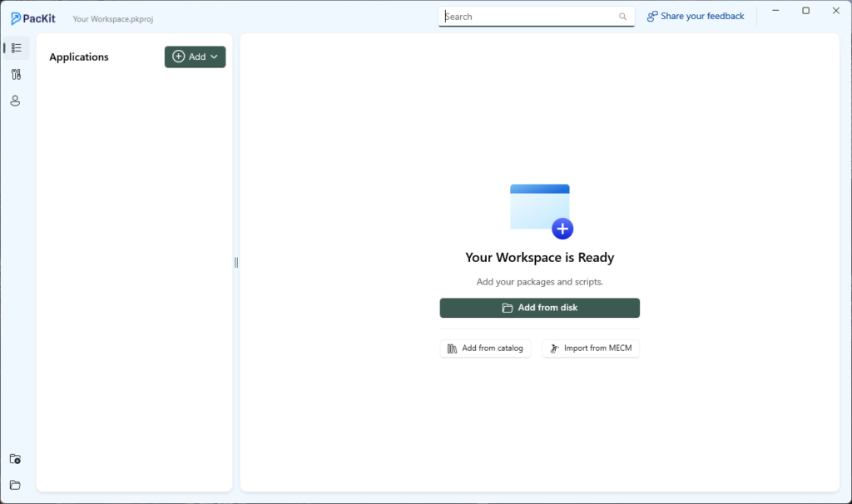Minimize the PacKit window
The image size is (852, 504).
pos(775,10)
